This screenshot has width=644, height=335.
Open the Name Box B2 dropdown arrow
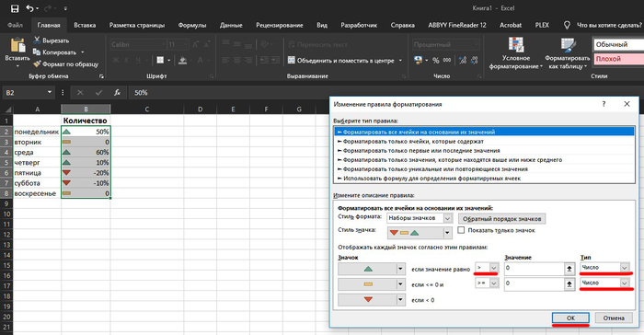(x=50, y=92)
